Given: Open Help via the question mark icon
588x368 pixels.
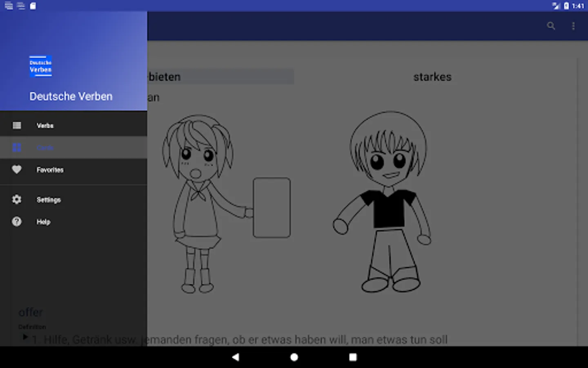Looking at the screenshot, I should pyautogui.click(x=17, y=222).
